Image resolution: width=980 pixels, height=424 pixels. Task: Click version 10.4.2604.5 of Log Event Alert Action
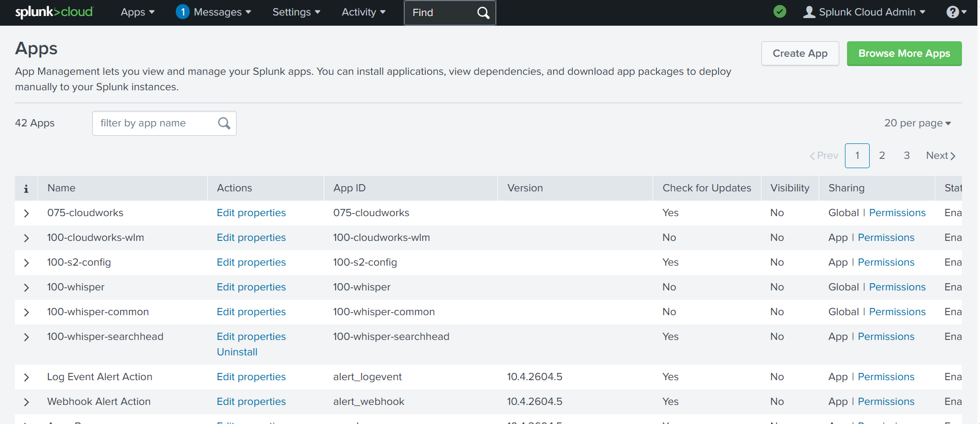click(x=535, y=377)
